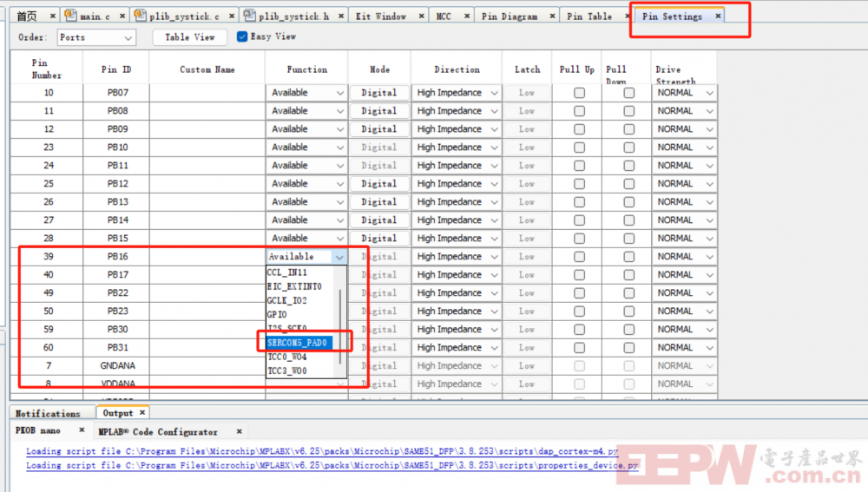Switch to the main.c tab
The width and height of the screenshot is (868, 492).
(x=95, y=16)
